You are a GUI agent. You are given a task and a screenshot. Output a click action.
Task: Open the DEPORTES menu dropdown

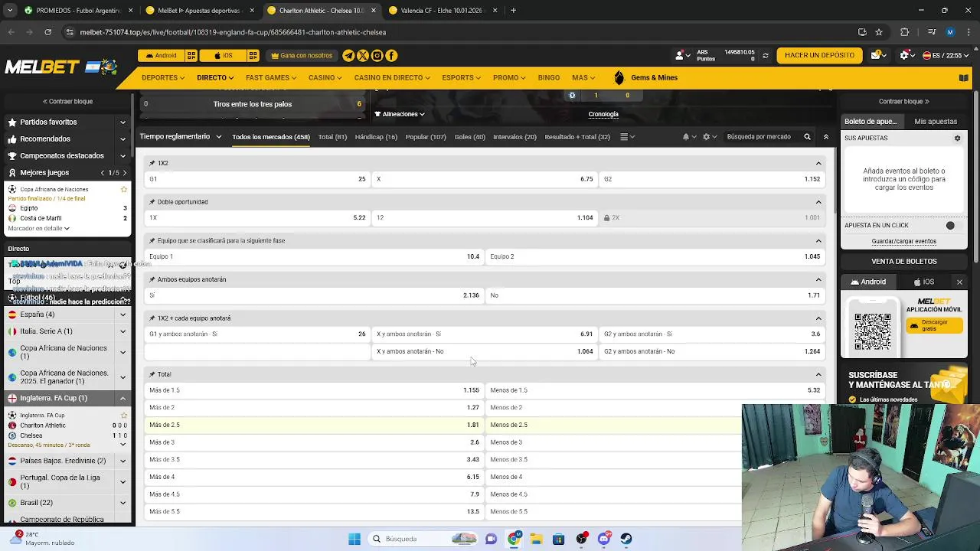click(x=162, y=77)
